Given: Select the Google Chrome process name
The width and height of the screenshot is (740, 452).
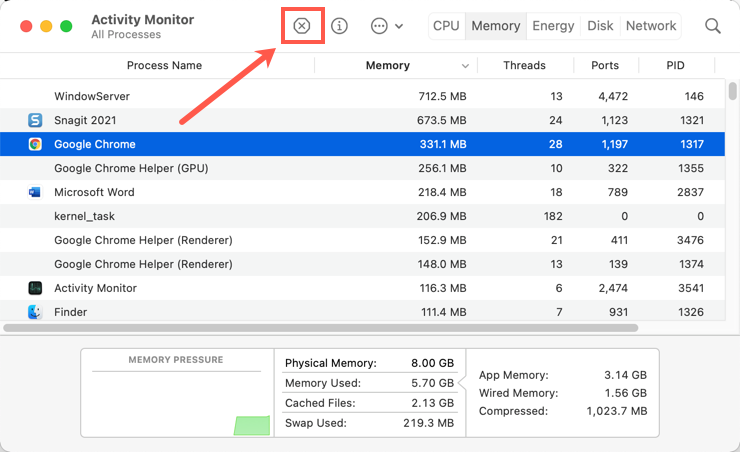Looking at the screenshot, I should (95, 144).
